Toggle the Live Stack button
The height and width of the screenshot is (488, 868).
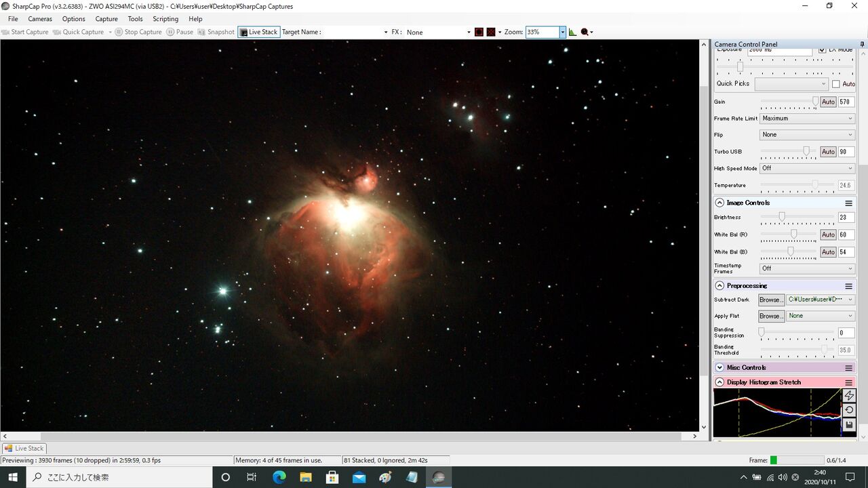(x=258, y=32)
